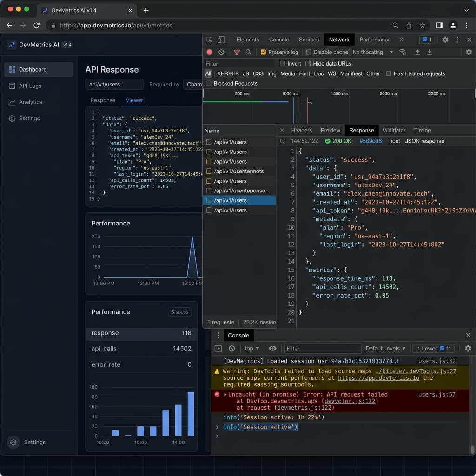
Task: Open the DevTools kebab customize menu
Action: [457, 40]
